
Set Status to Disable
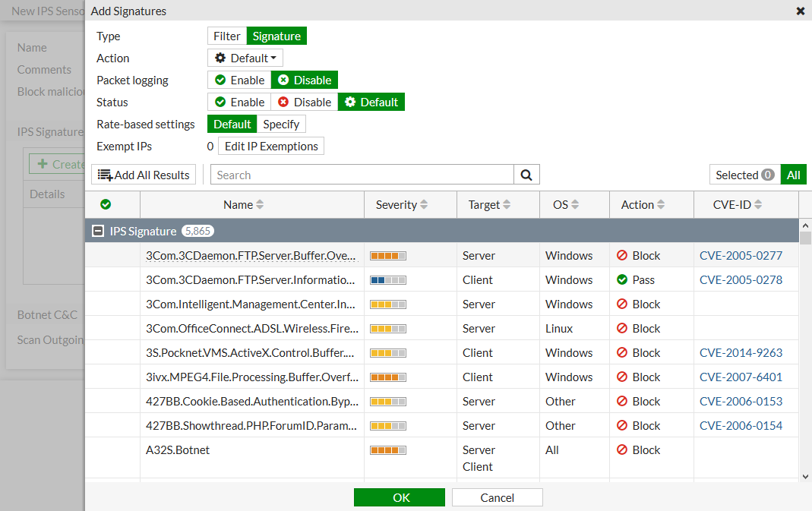(x=304, y=102)
